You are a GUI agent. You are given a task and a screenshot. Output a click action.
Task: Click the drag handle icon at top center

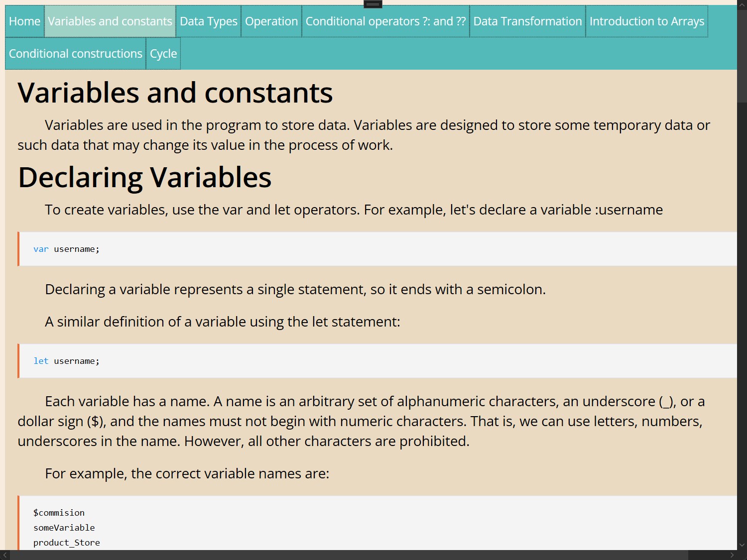point(373,4)
